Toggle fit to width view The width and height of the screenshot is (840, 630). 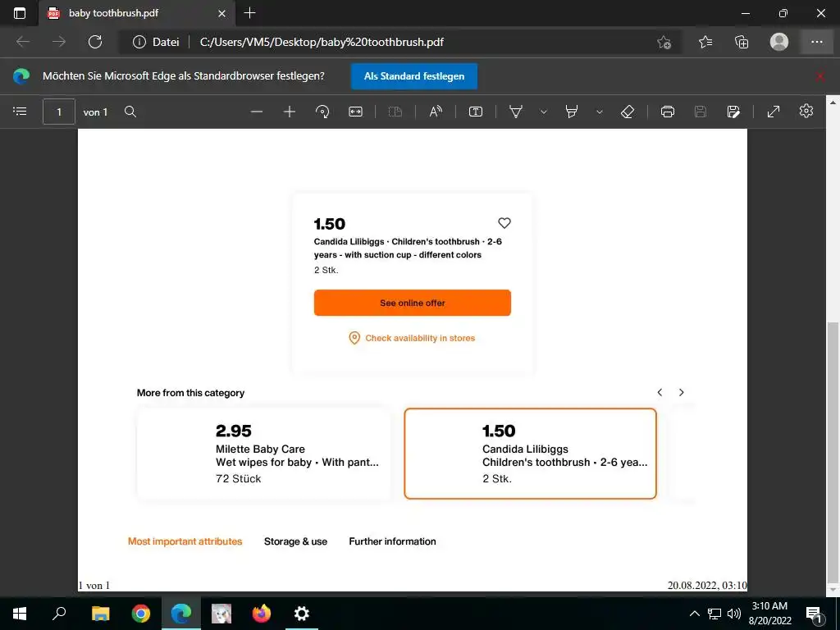pyautogui.click(x=356, y=112)
